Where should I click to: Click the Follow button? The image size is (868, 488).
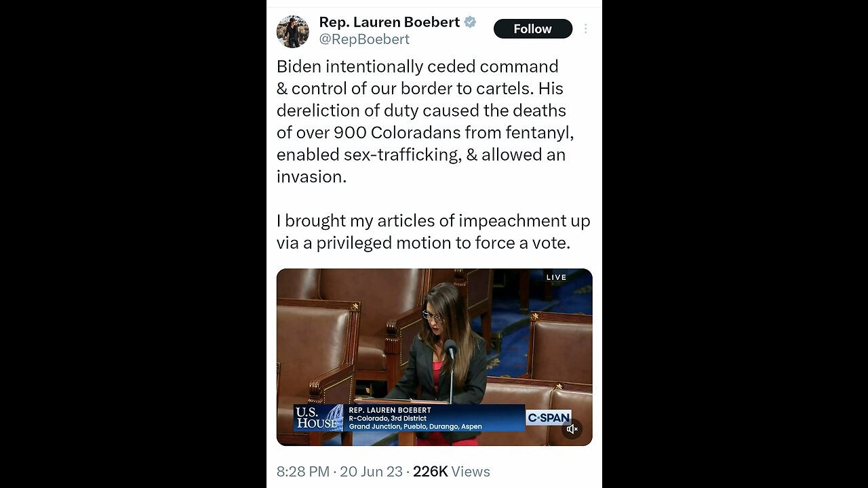click(532, 28)
